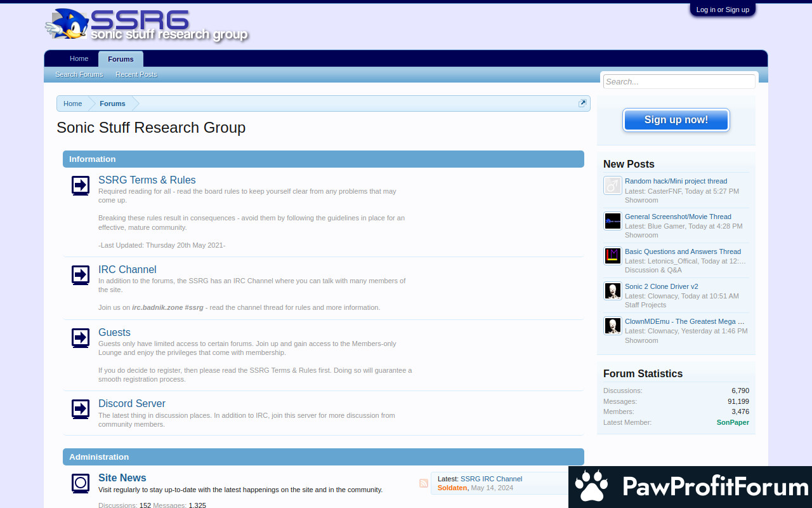Viewport: 812px width, 508px height.
Task: Click the Log in or Sign up link
Action: coord(723,10)
